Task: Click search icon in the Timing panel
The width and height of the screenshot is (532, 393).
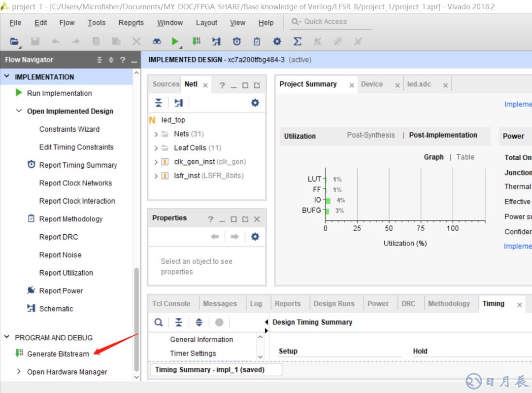Action: click(159, 322)
